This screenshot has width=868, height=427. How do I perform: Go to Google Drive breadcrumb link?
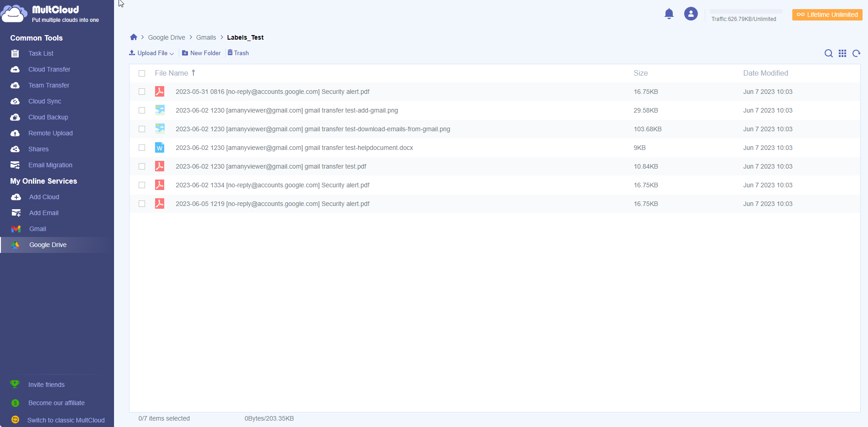(x=166, y=37)
